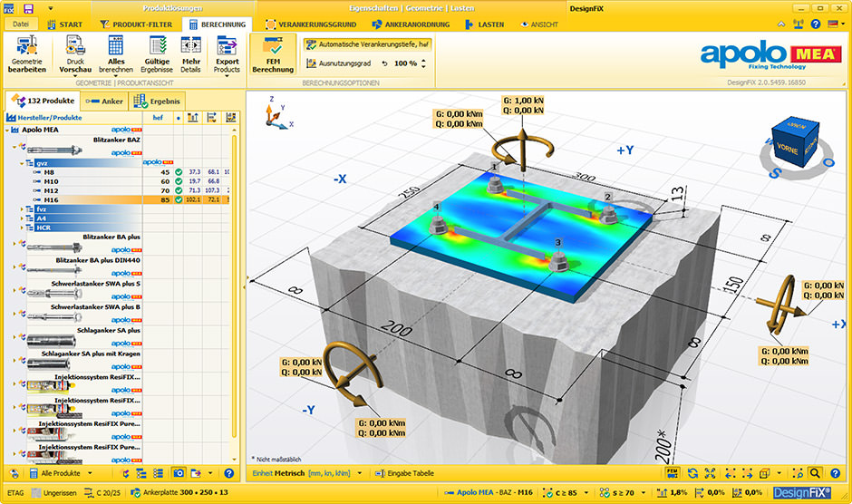Open the Anker panel tab
This screenshot has height=504, width=852.
(x=104, y=102)
